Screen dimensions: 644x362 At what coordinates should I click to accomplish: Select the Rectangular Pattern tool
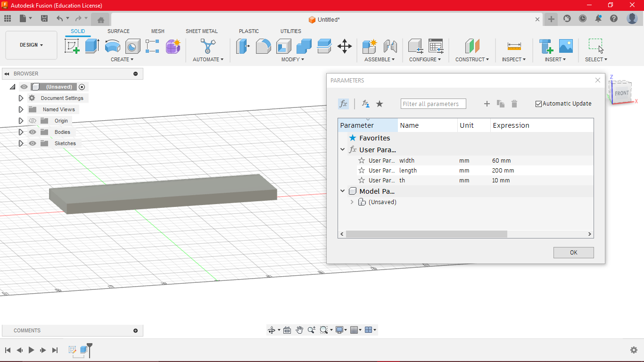pos(152,46)
